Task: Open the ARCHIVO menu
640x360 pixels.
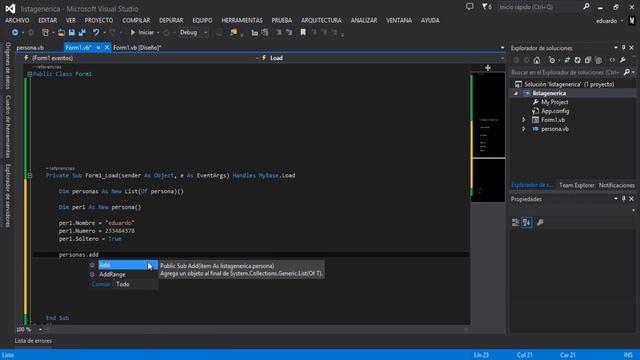Action: [x=17, y=20]
